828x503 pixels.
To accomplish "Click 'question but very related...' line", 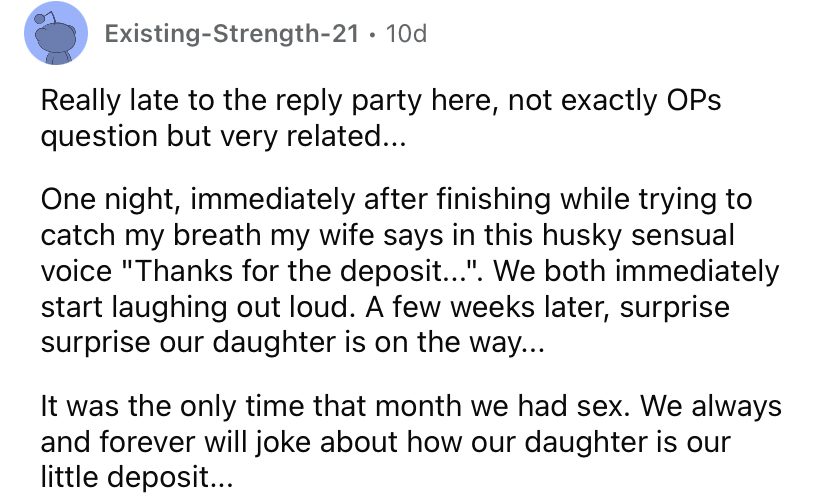I will [x=223, y=136].
